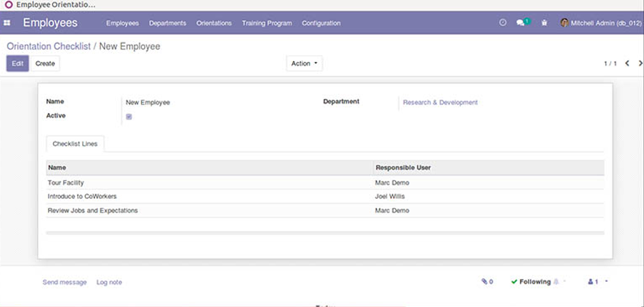Select the Checklist Lines tab

[x=75, y=144]
